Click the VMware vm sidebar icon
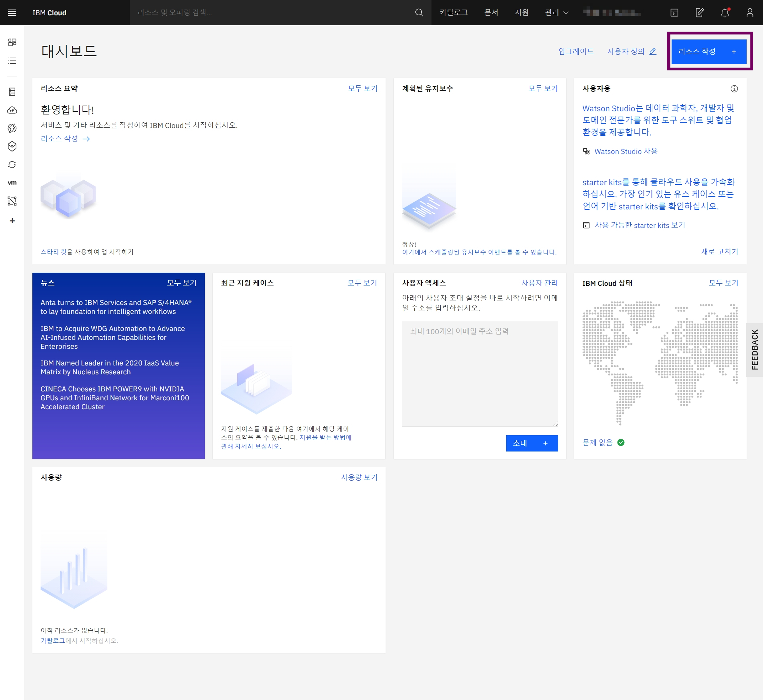 tap(12, 183)
